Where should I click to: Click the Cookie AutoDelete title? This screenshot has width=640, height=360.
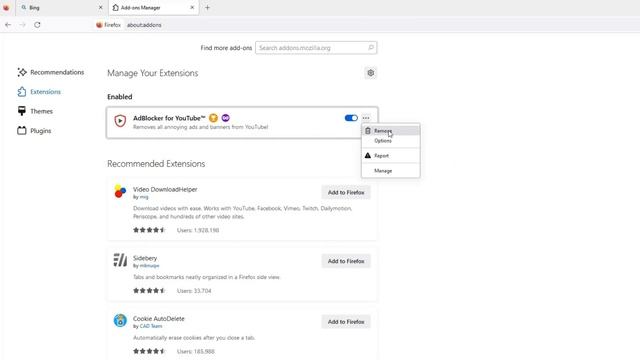pos(159,318)
